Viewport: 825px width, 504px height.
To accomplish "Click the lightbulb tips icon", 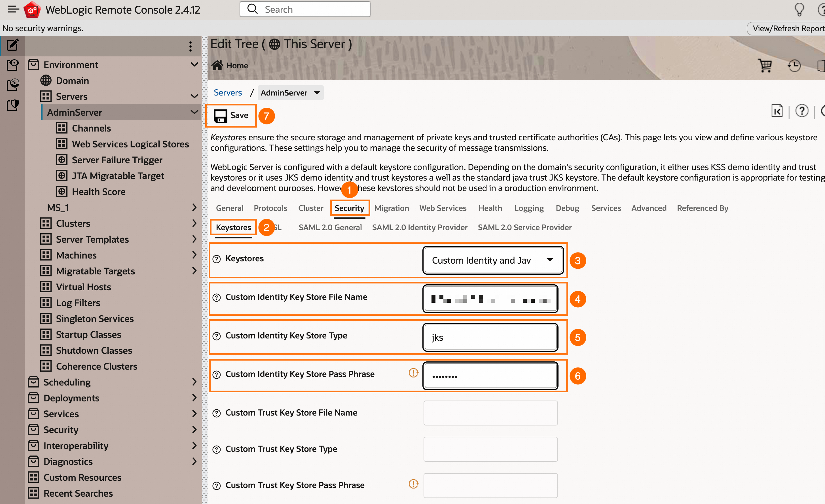I will point(799,9).
